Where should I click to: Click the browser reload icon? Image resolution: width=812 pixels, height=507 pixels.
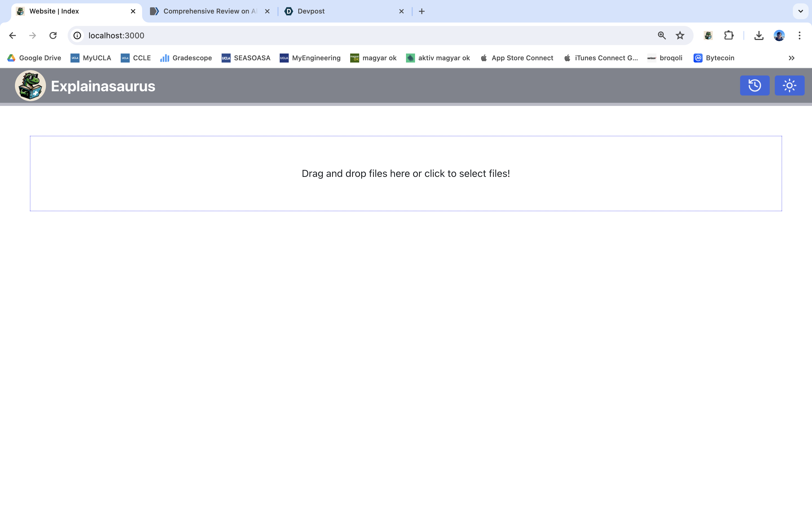[x=53, y=35]
